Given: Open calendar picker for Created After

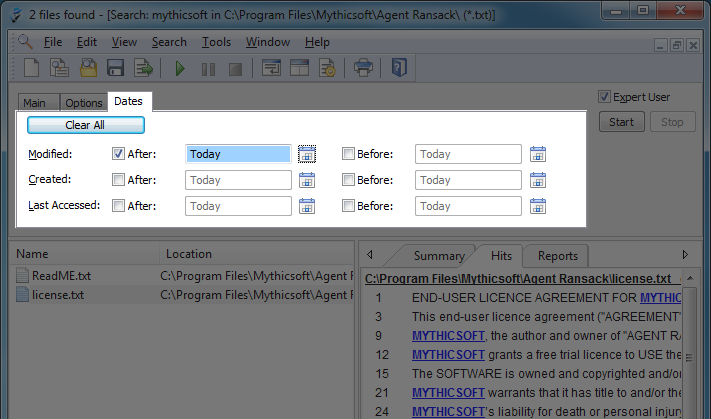Looking at the screenshot, I should click(x=307, y=180).
